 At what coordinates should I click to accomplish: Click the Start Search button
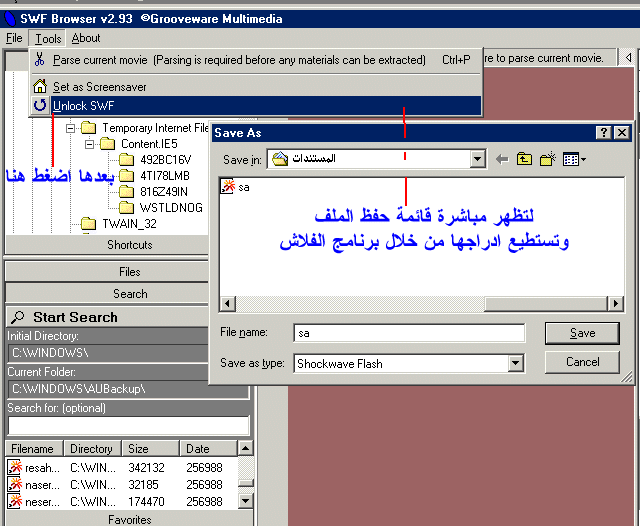tap(108, 317)
